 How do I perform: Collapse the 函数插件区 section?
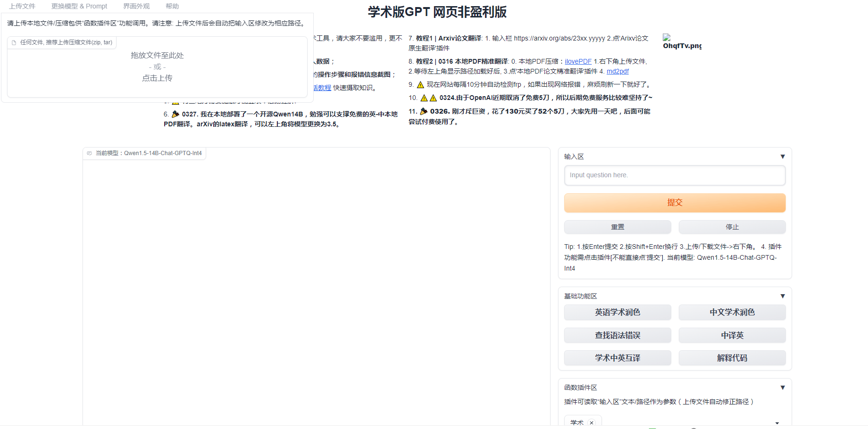pyautogui.click(x=782, y=388)
